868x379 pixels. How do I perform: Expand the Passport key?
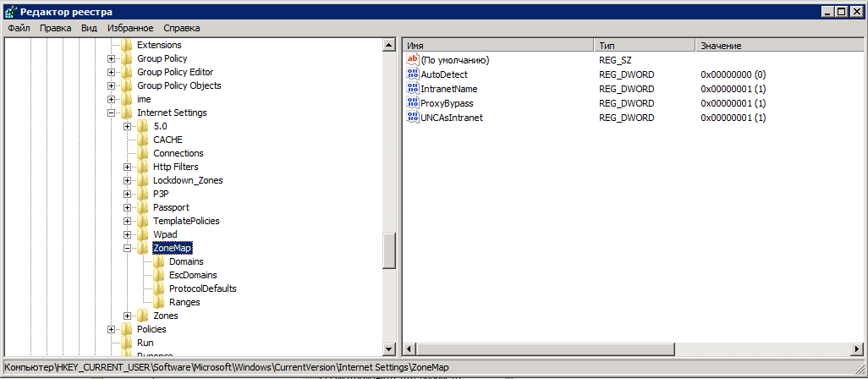(x=127, y=208)
